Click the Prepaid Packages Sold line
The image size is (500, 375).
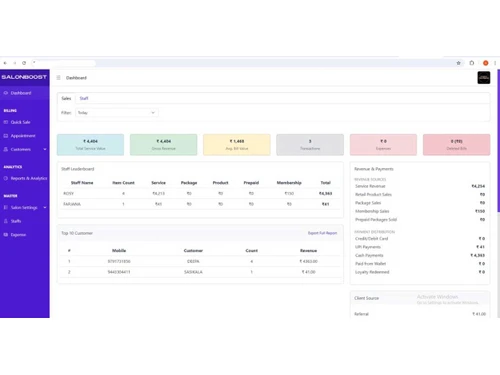(x=420, y=219)
